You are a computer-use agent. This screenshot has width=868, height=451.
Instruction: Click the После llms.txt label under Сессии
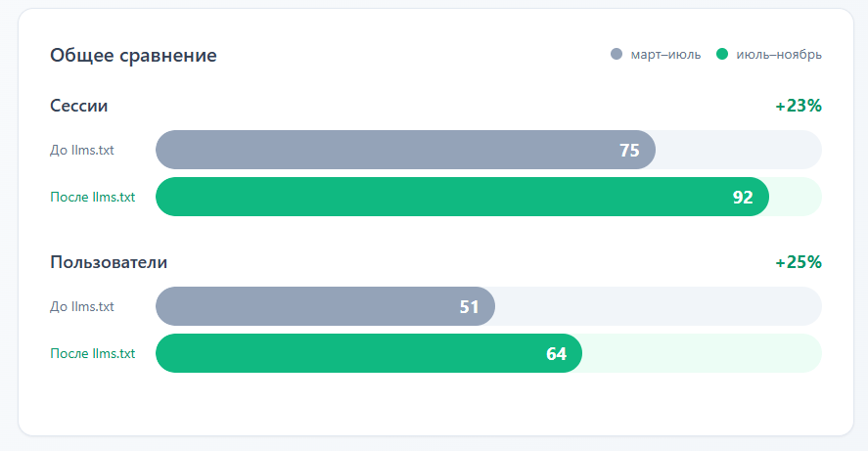click(x=92, y=197)
